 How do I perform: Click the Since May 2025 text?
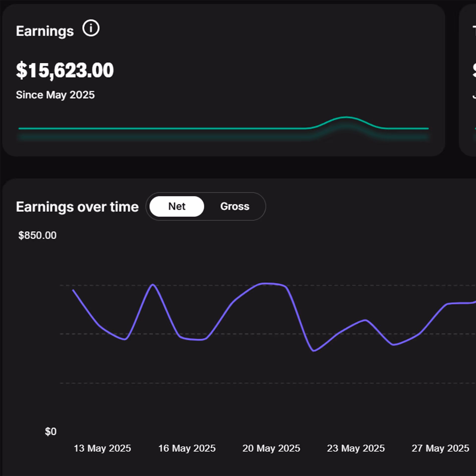[55, 95]
